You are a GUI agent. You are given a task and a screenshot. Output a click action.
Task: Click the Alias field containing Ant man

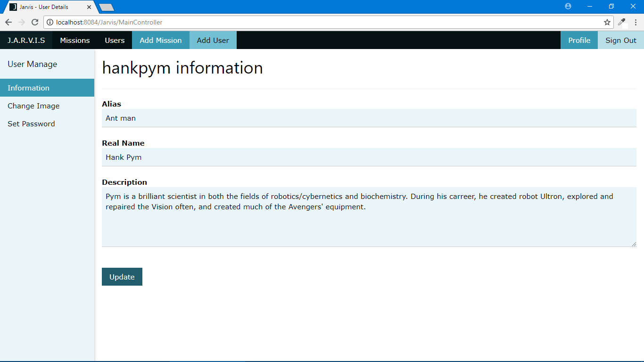369,118
